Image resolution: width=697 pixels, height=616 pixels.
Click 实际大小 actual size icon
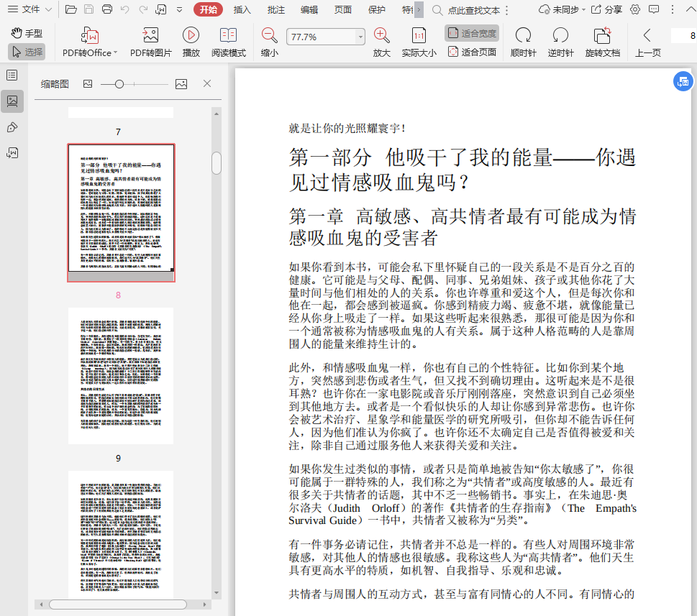419,36
